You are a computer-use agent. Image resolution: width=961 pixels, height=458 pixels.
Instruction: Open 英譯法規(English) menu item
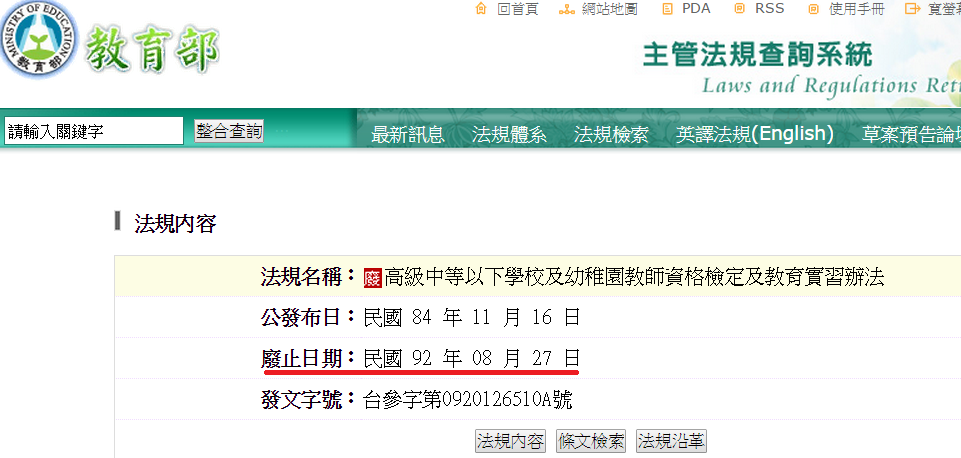coord(754,134)
